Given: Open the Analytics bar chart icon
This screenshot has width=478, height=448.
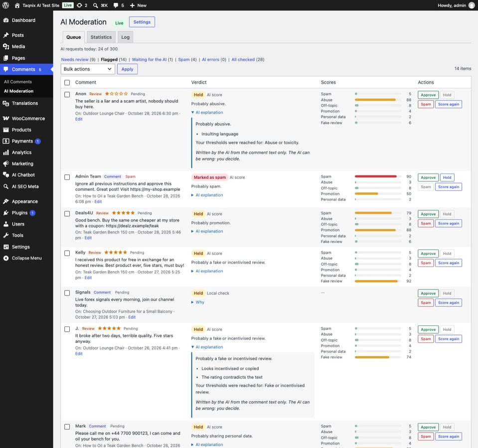Looking at the screenshot, I should (x=6, y=152).
